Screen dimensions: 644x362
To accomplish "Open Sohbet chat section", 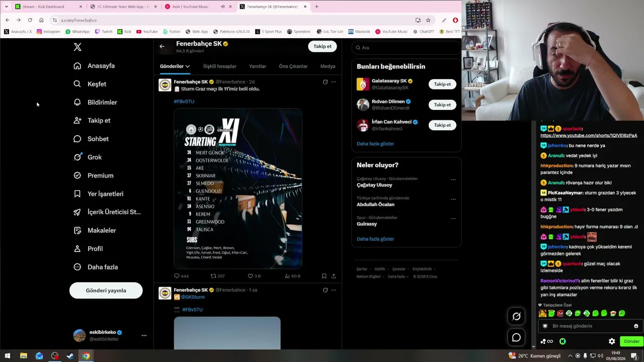I will (91, 139).
